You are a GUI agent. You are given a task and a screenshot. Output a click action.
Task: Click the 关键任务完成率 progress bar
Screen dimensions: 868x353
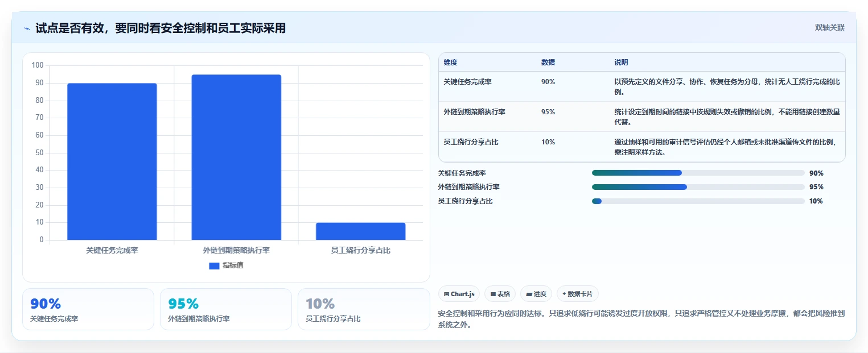coord(698,173)
